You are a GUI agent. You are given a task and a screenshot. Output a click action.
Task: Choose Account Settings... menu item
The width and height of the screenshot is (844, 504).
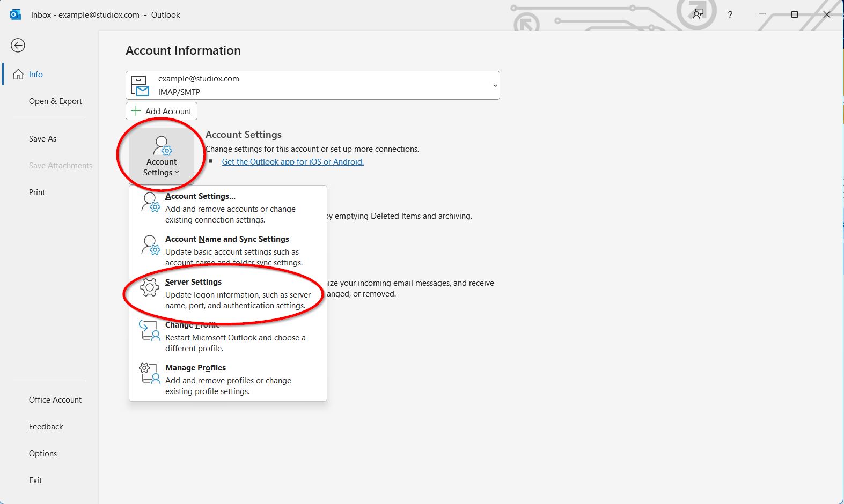pos(228,207)
